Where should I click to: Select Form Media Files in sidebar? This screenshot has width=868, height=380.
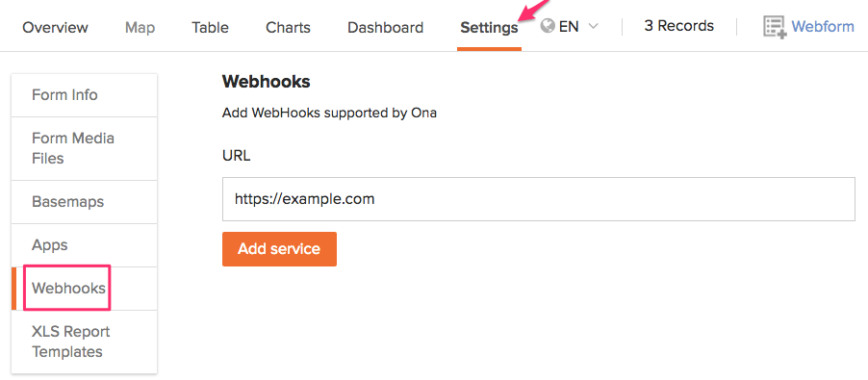coord(84,148)
